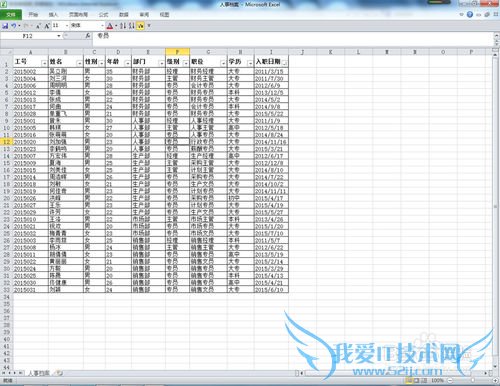
Task: Click the horizontal scrollbar right arrow
Action: (x=486, y=373)
